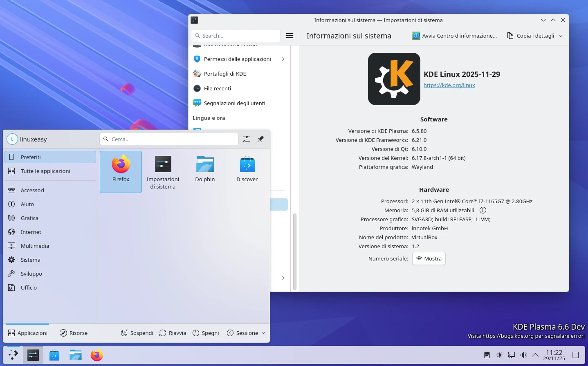Open the Copia i dettagli dropdown arrow
588x366 pixels.
point(561,36)
